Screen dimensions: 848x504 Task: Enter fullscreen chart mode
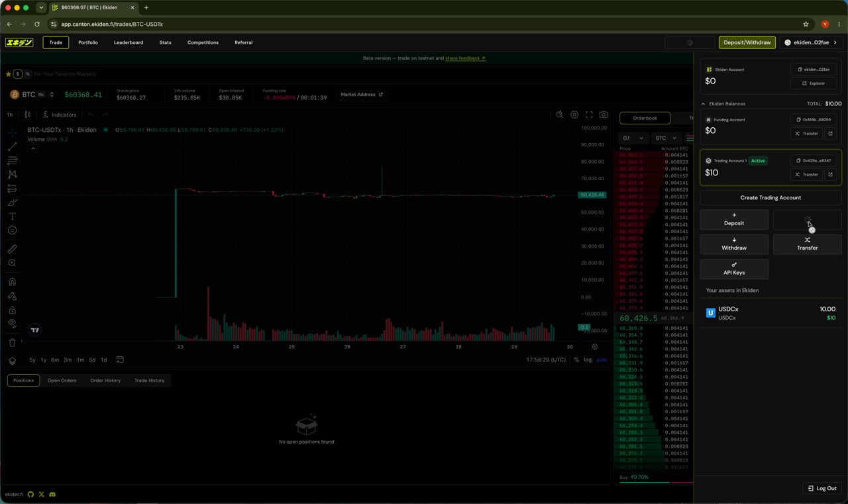coord(589,115)
